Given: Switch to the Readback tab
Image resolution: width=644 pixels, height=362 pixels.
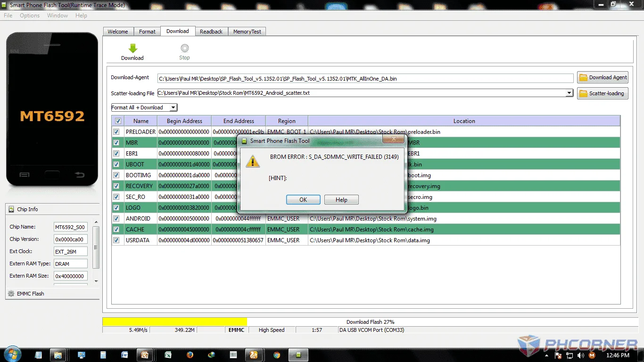Looking at the screenshot, I should [x=211, y=32].
